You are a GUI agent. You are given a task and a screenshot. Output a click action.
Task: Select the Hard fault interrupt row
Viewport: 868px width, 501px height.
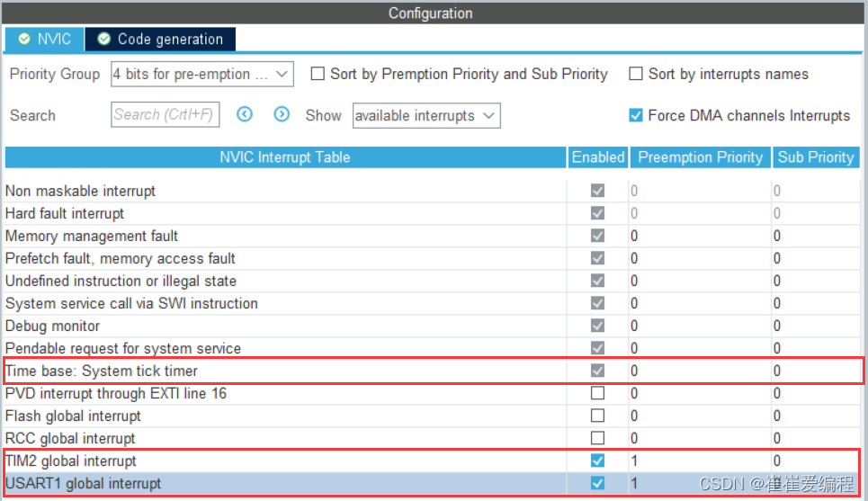[x=432, y=214]
